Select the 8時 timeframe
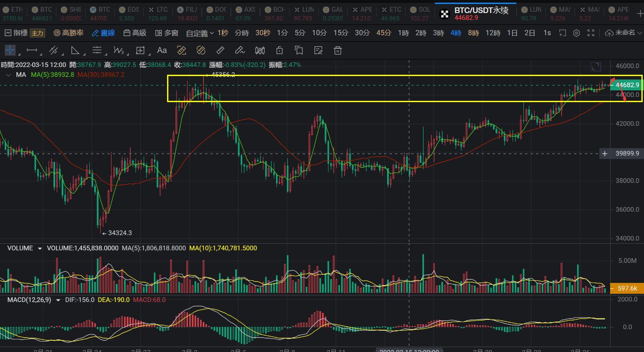Screen dimensions: 644x352 point(473,33)
